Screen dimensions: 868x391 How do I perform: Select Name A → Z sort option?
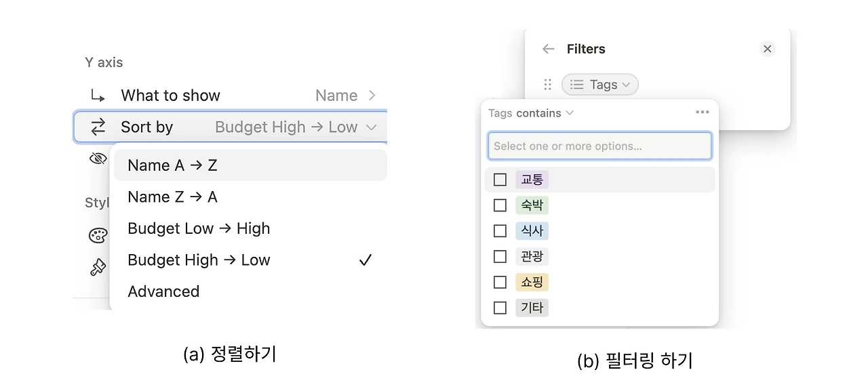(172, 165)
